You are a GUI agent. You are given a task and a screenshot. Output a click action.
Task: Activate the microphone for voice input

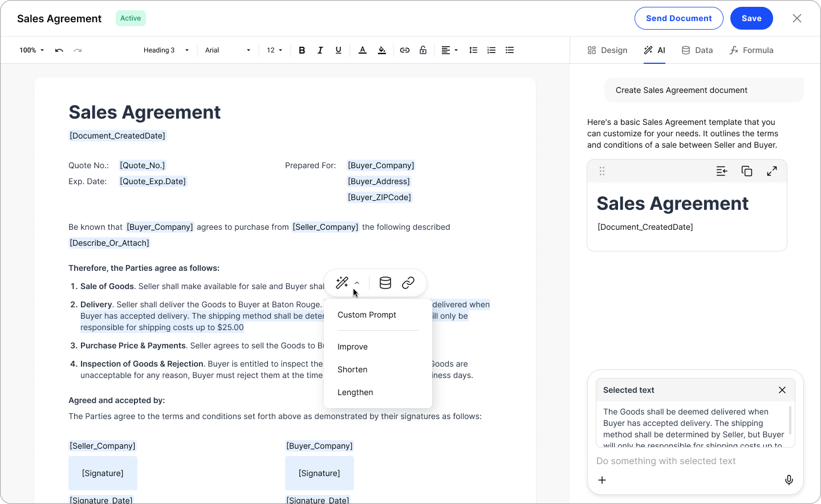click(789, 479)
